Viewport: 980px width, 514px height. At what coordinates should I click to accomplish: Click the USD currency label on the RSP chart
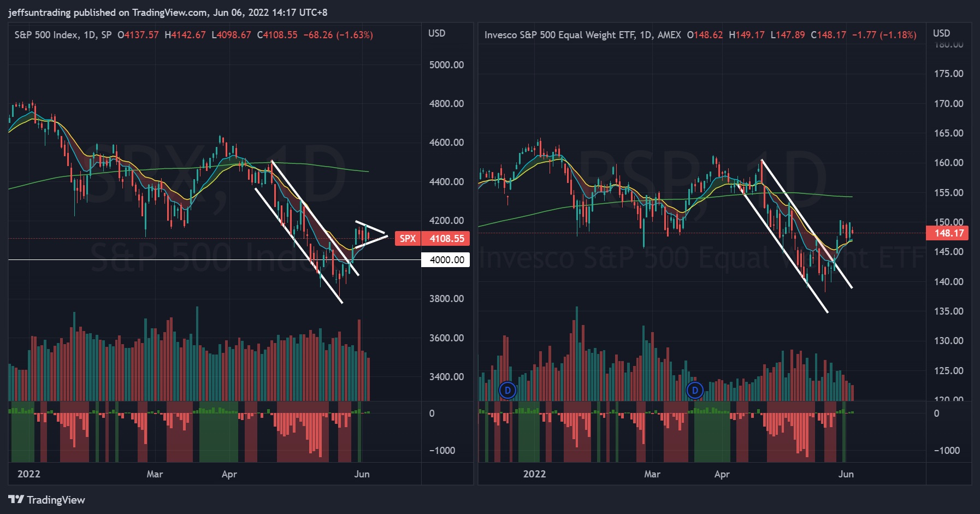point(941,33)
